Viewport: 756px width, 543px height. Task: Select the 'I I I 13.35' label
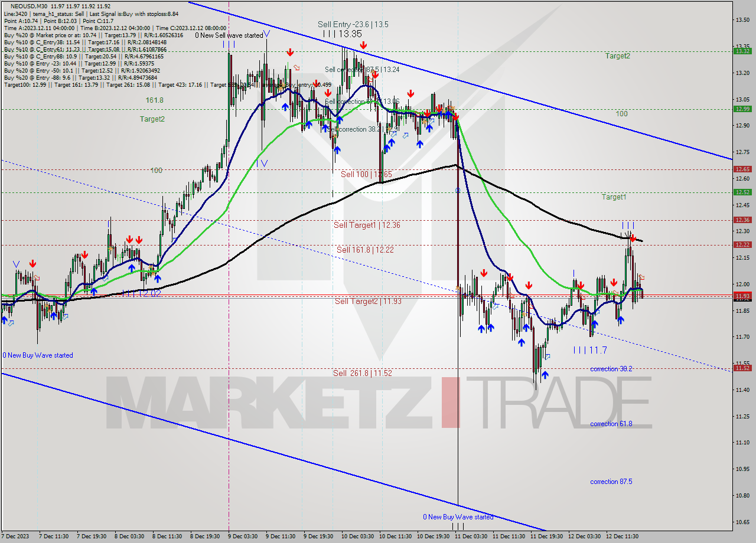(343, 34)
